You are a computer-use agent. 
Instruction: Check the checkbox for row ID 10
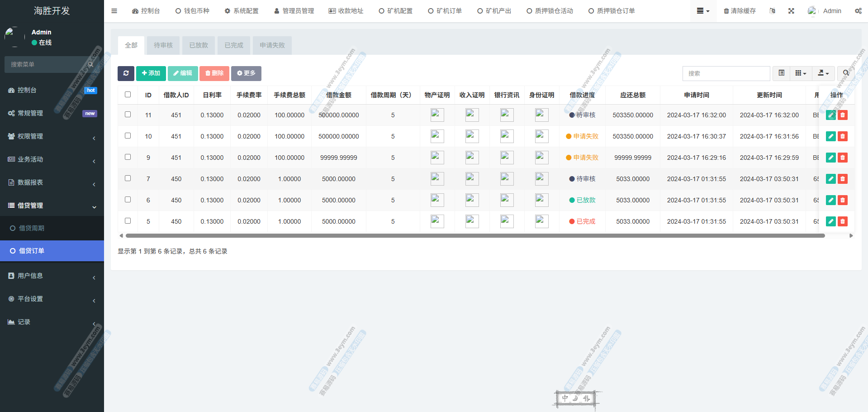pyautogui.click(x=128, y=136)
